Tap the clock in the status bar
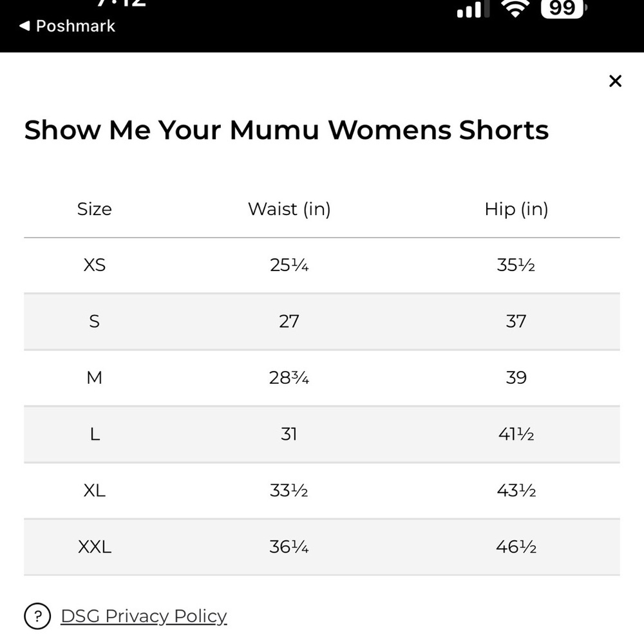644x644 pixels. point(121,5)
